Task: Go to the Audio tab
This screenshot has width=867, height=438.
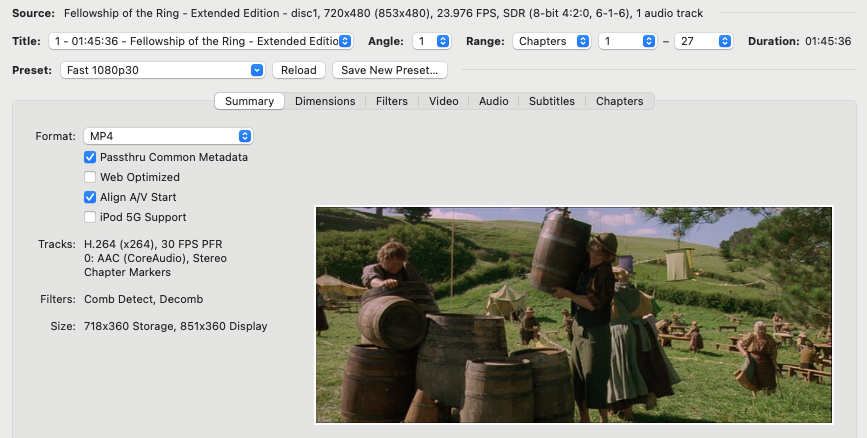Action: coord(494,101)
